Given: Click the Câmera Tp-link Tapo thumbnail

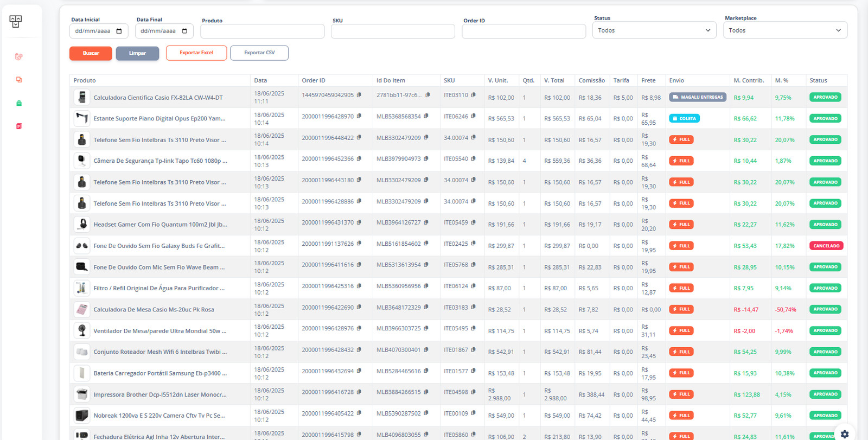Looking at the screenshot, I should point(82,161).
